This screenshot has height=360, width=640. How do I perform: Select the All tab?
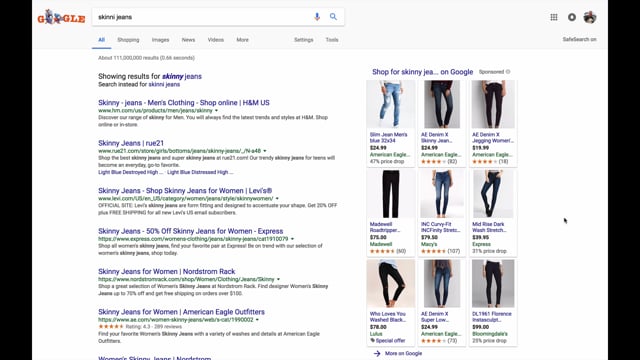pyautogui.click(x=101, y=40)
